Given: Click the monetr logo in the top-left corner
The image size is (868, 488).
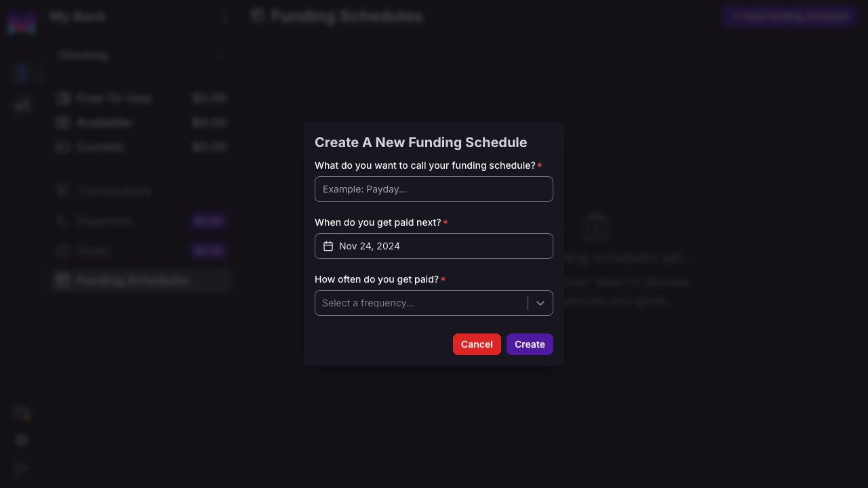Looking at the screenshot, I should coord(22,23).
